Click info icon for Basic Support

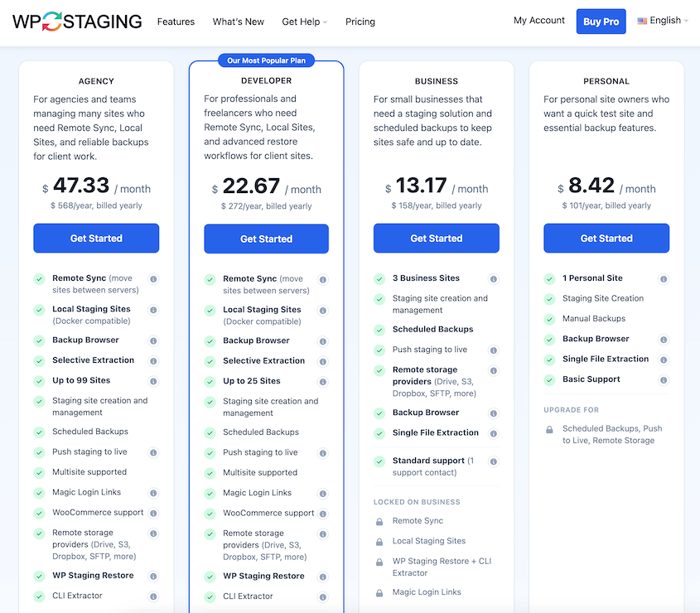pos(664,380)
